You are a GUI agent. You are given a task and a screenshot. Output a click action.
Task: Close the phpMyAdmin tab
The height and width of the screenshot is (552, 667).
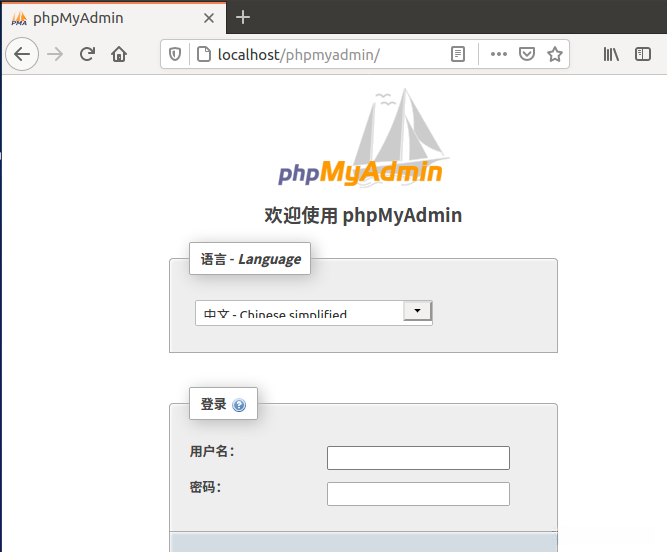coord(209,18)
